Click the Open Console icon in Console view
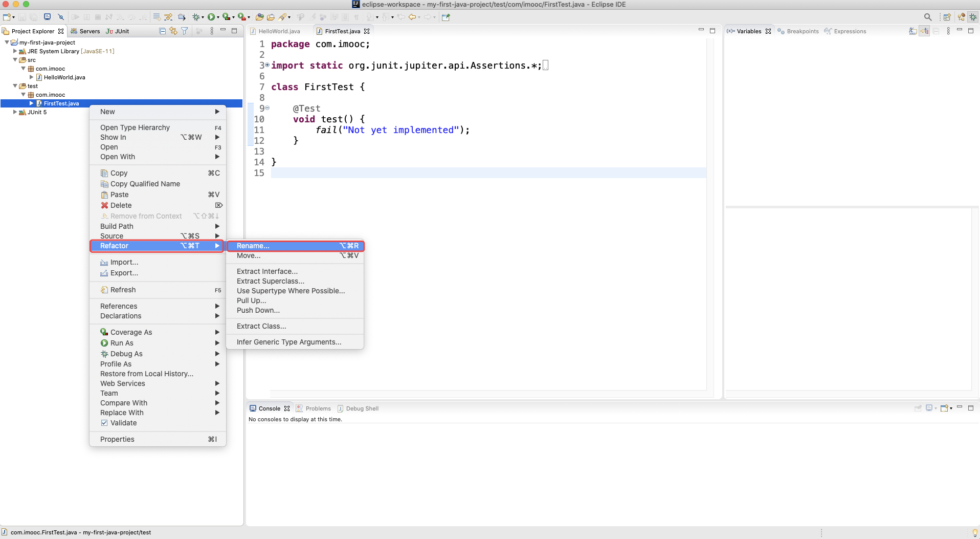 (944, 408)
